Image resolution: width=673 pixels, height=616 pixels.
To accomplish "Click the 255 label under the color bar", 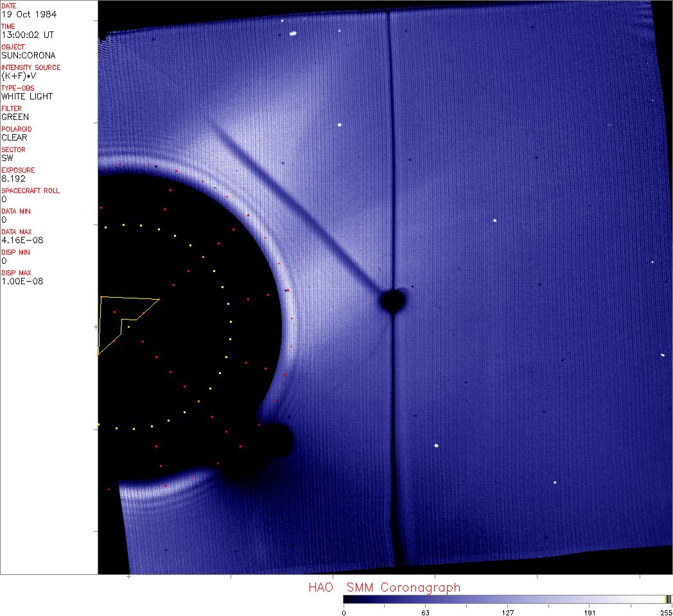I will (666, 612).
